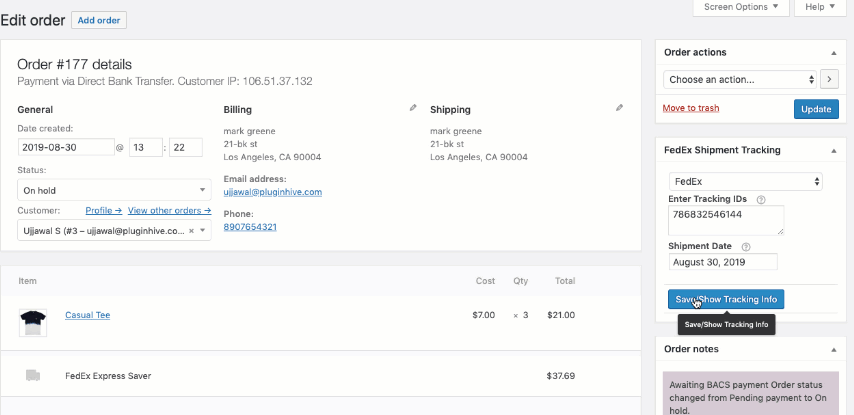Clear the selected customer Ujjawal S
The width and height of the screenshot is (854, 415).
point(191,230)
